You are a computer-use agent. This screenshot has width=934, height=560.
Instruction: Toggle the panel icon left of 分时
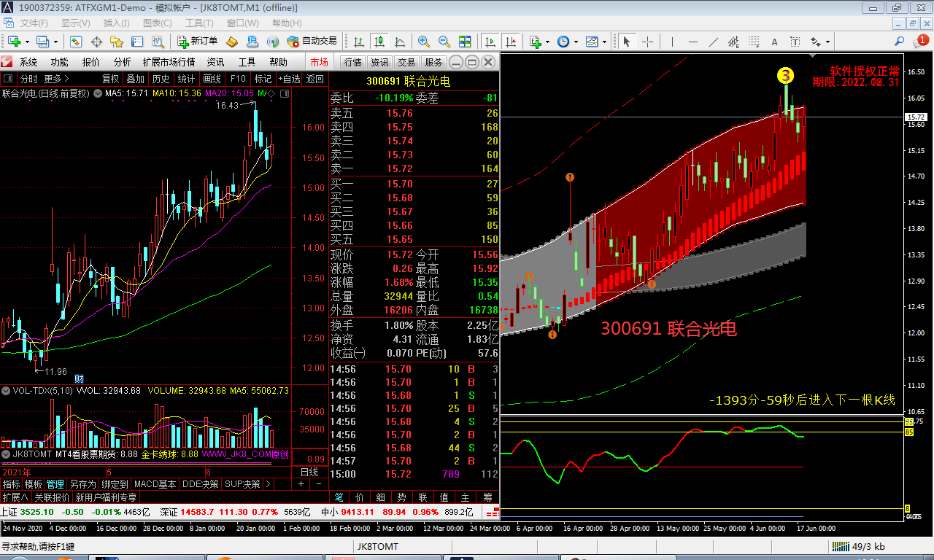pos(9,79)
